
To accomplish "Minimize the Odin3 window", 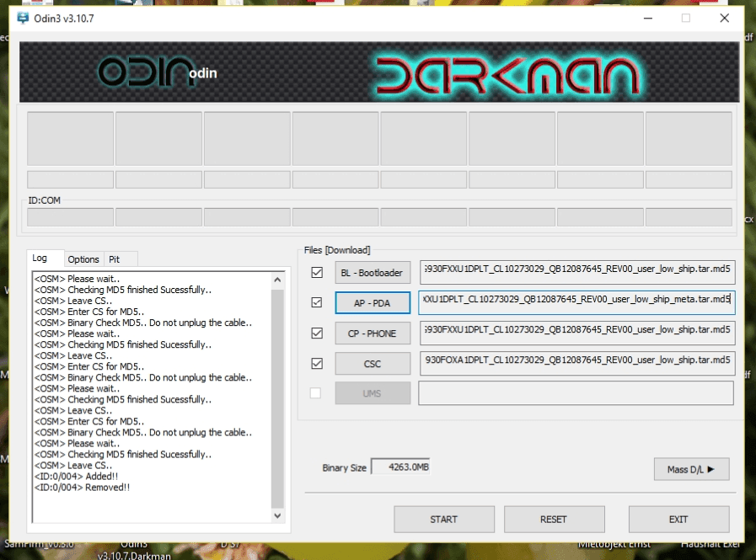I will coord(648,19).
